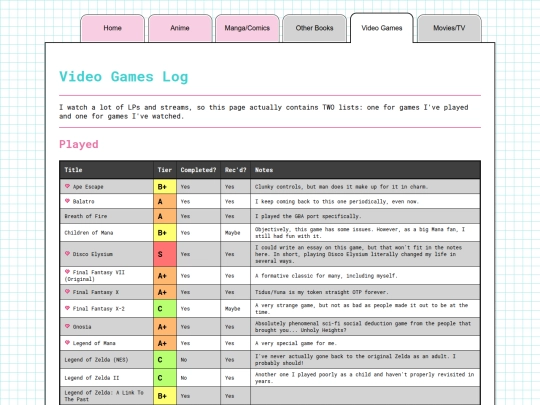Click the Balatro note about coming back periodically
Screen dimensions: 540x405
pyautogui.click(x=337, y=201)
